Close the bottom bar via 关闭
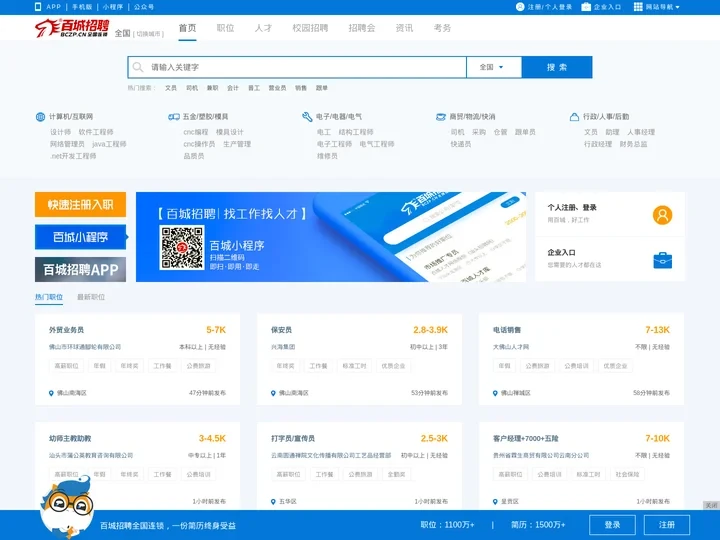The width and height of the screenshot is (720, 540). (711, 505)
